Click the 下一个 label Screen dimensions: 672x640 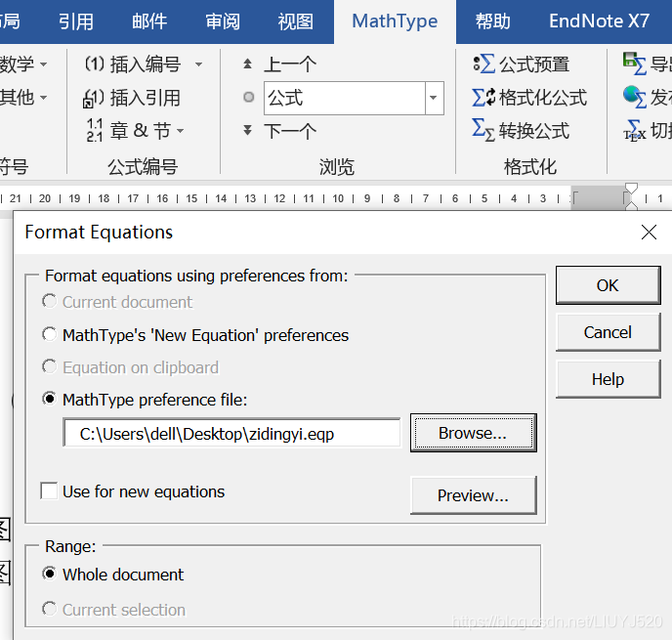290,131
